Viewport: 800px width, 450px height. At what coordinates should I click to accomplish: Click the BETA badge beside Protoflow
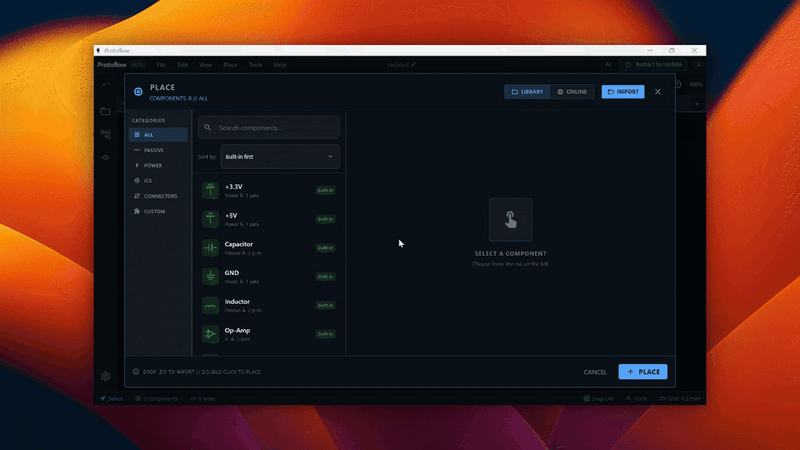point(137,65)
